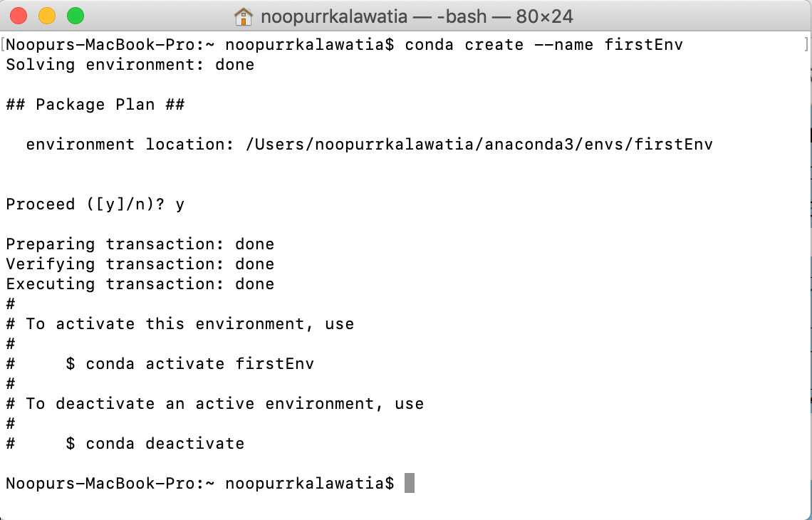Image resolution: width=812 pixels, height=520 pixels.
Task: Click the blinking terminal cursor block
Action: tap(411, 482)
